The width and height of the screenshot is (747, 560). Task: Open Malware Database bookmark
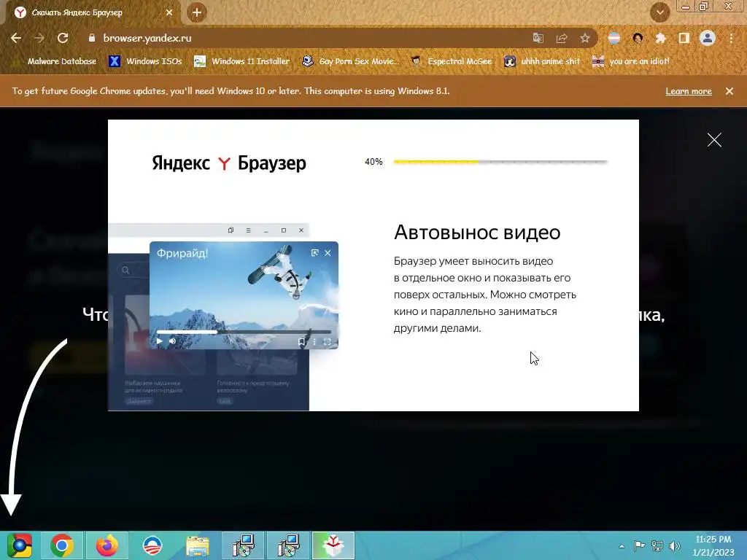(x=55, y=61)
